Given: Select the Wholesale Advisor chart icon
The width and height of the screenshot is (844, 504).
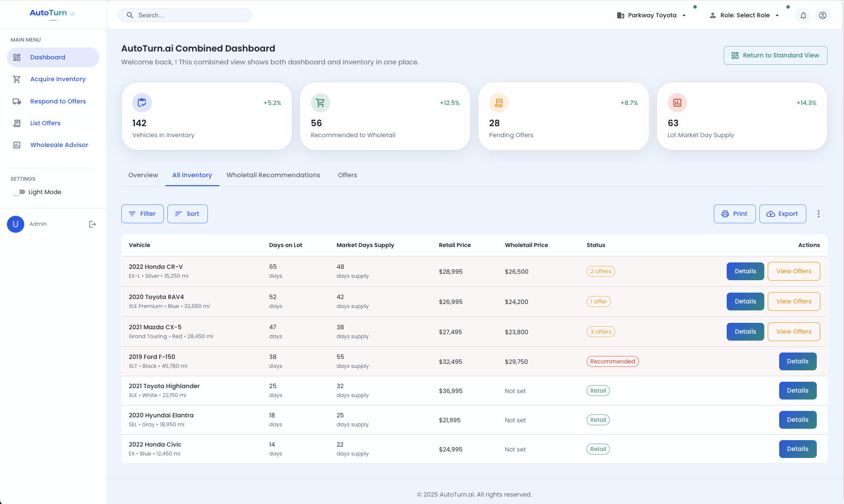Looking at the screenshot, I should (17, 145).
